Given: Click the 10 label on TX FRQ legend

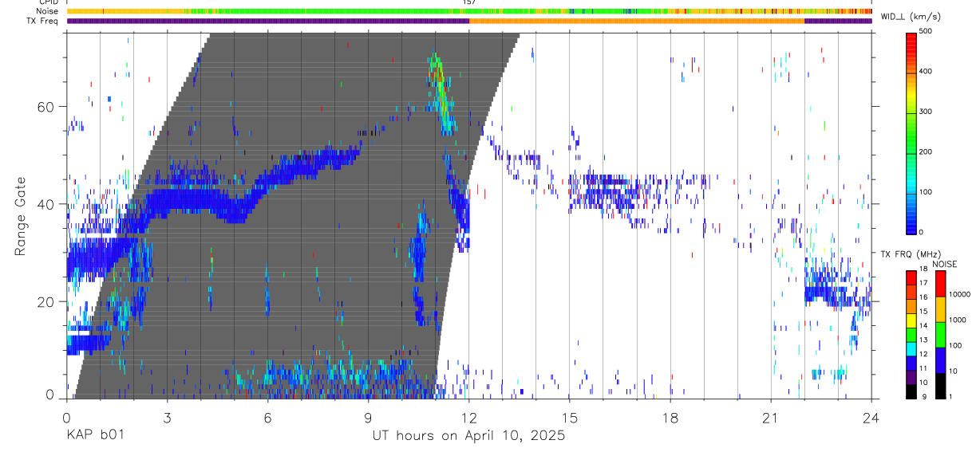Looking at the screenshot, I should 924,383.
